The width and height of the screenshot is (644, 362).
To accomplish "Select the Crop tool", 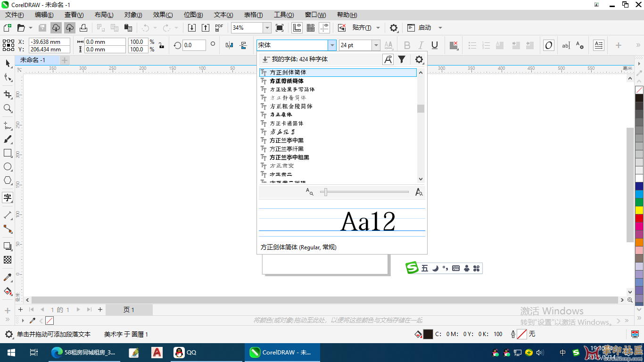I will click(8, 95).
